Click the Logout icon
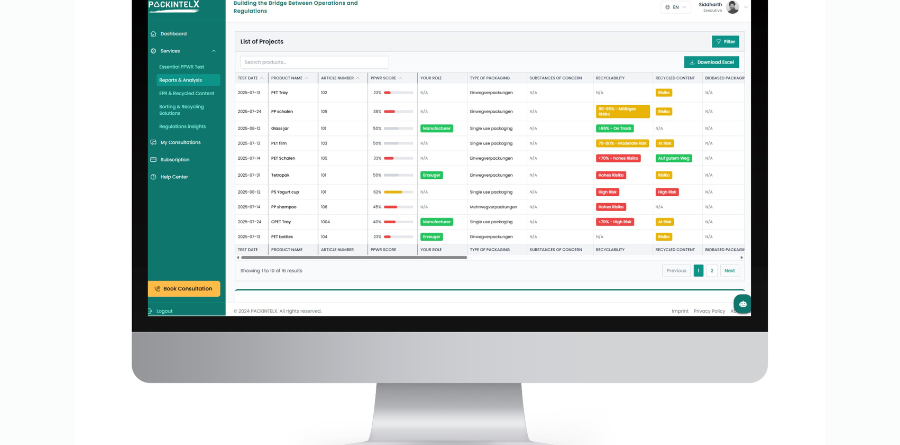 (x=153, y=311)
